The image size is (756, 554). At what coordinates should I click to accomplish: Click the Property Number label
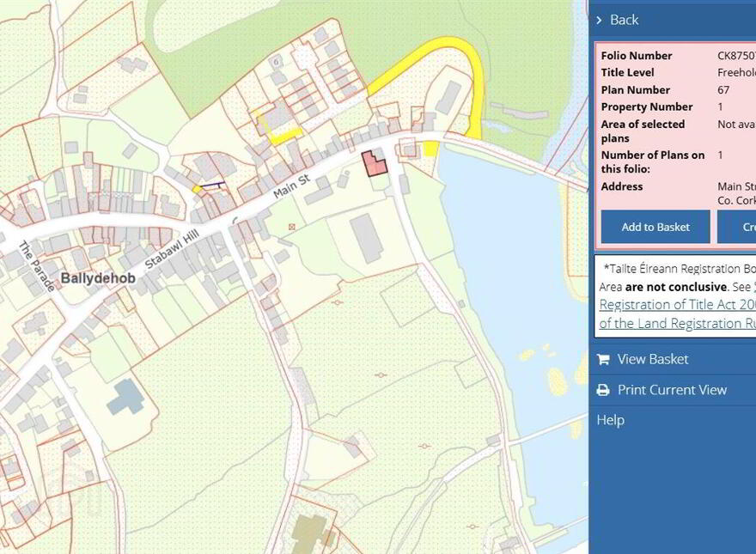(x=647, y=107)
